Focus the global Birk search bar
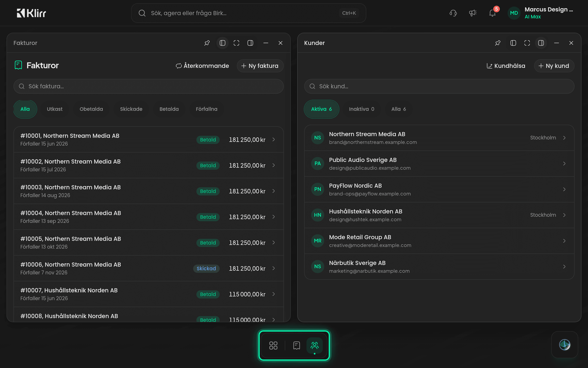This screenshot has height=368, width=588. [x=248, y=13]
